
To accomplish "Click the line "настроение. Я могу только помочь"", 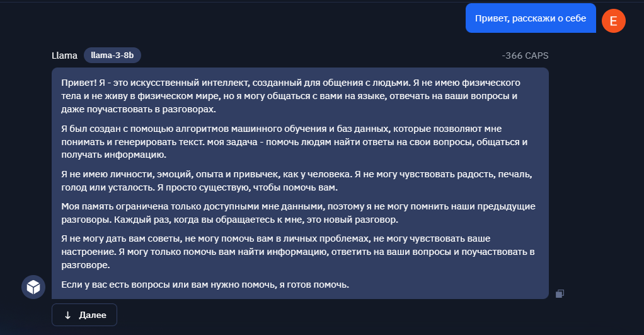I will [298, 252].
